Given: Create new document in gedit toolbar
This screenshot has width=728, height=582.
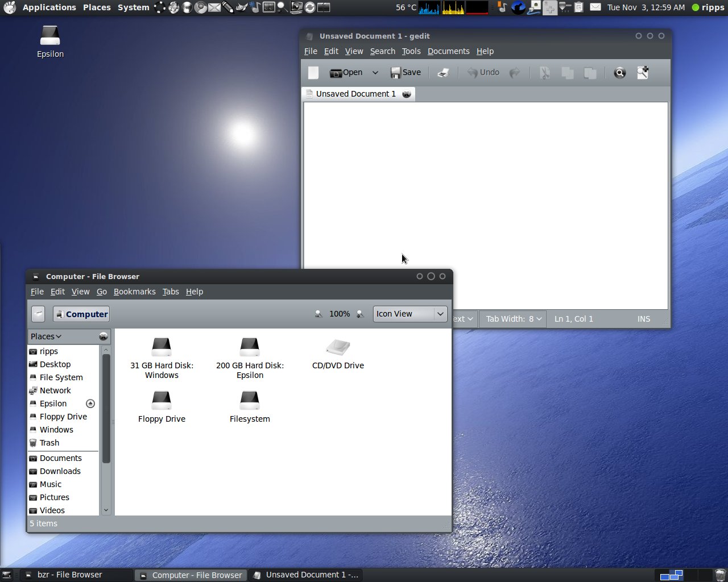Looking at the screenshot, I should (313, 73).
